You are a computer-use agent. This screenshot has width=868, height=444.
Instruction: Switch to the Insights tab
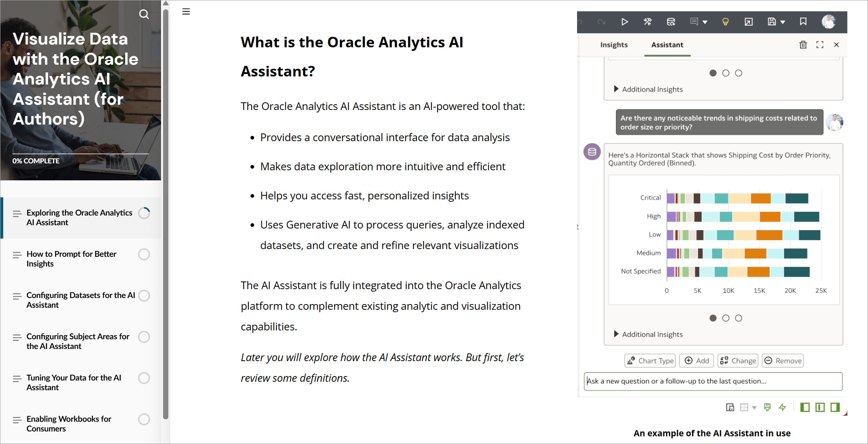[x=613, y=45]
